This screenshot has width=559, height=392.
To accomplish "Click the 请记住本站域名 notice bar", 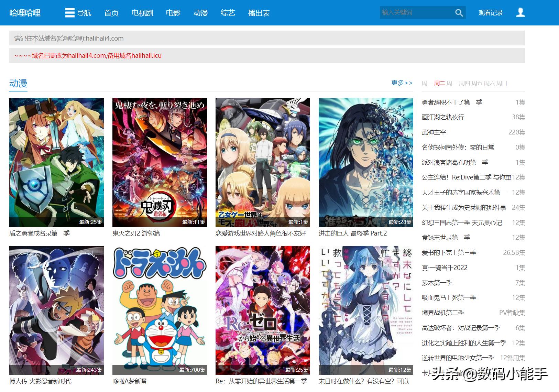I will 267,38.
